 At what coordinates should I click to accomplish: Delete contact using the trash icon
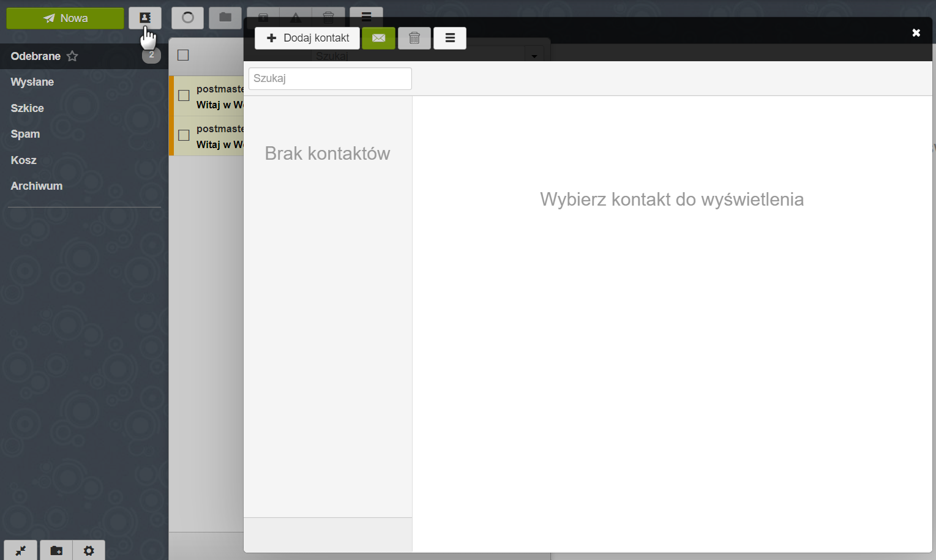point(414,38)
